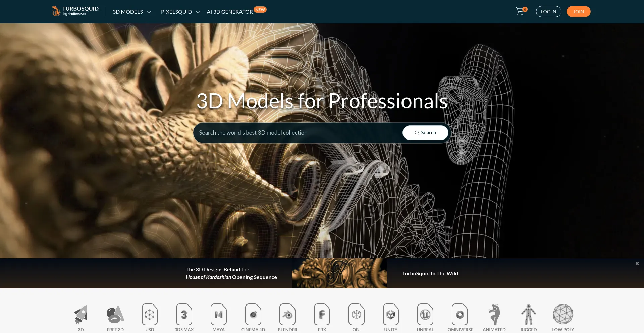
Task: Select the Rigged models category icon
Action: tap(529, 315)
